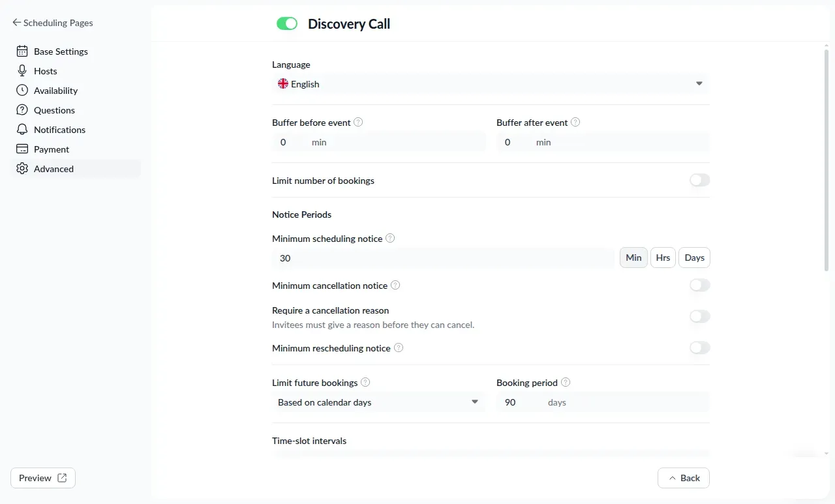Image resolution: width=835 pixels, height=504 pixels.
Task: Click the Limit future bookings help icon
Action: (x=365, y=383)
